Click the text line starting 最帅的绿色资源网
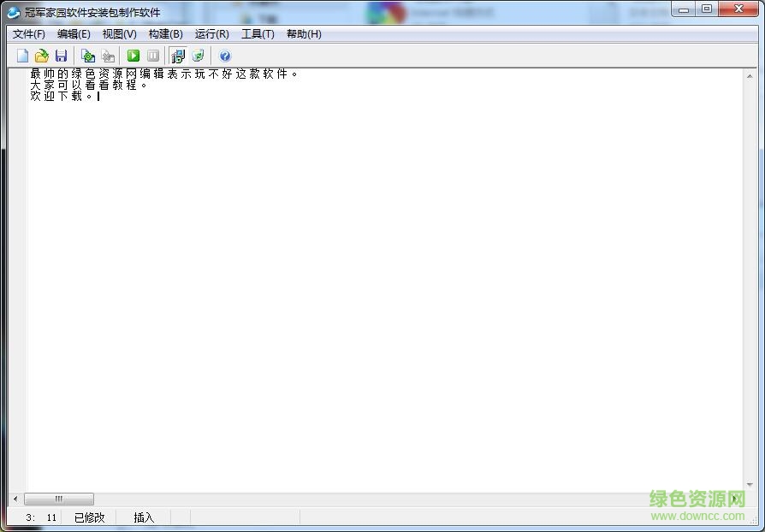 [x=163, y=74]
